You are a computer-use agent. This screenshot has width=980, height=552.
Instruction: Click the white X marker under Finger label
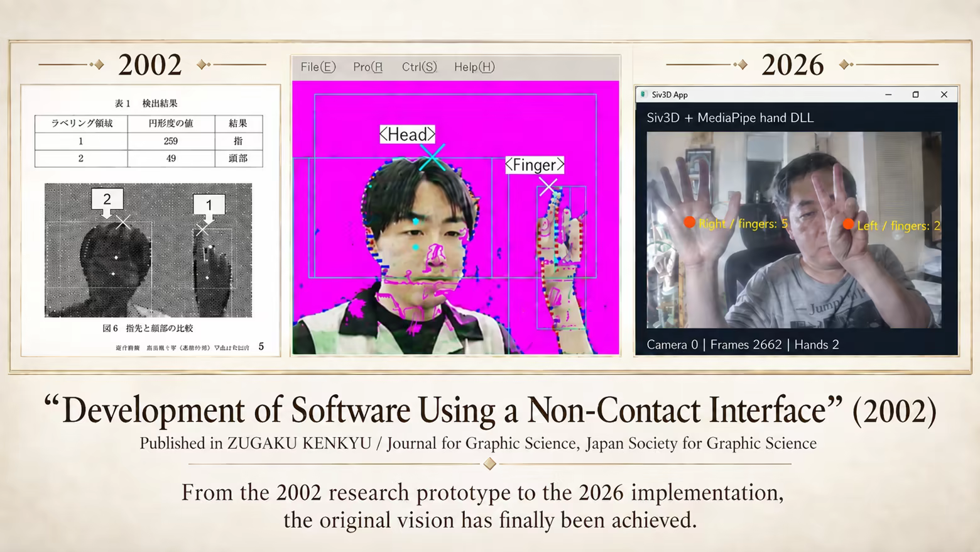[x=548, y=186]
